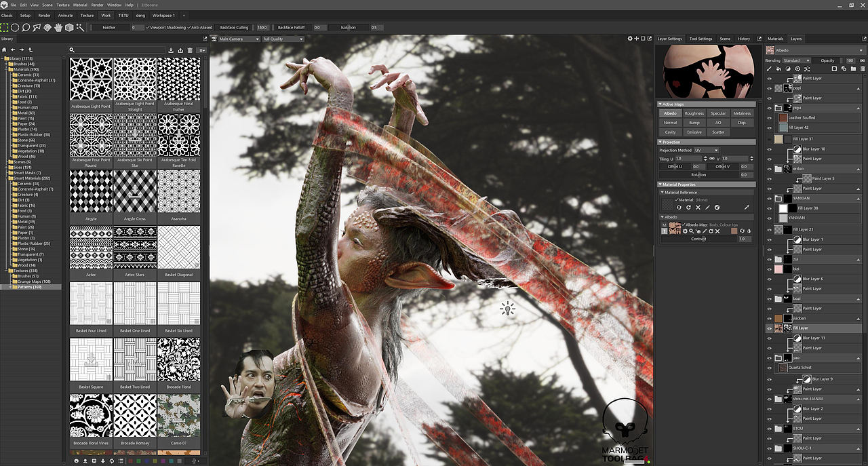This screenshot has height=466, width=868.
Task: Add a new folder in Layers
Action: (853, 69)
